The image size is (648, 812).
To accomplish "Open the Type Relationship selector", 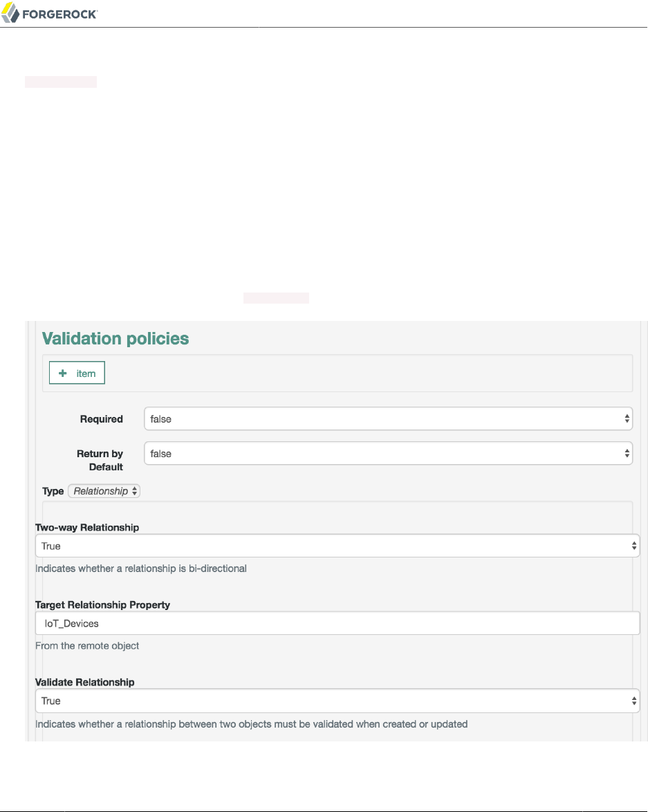I will click(104, 491).
